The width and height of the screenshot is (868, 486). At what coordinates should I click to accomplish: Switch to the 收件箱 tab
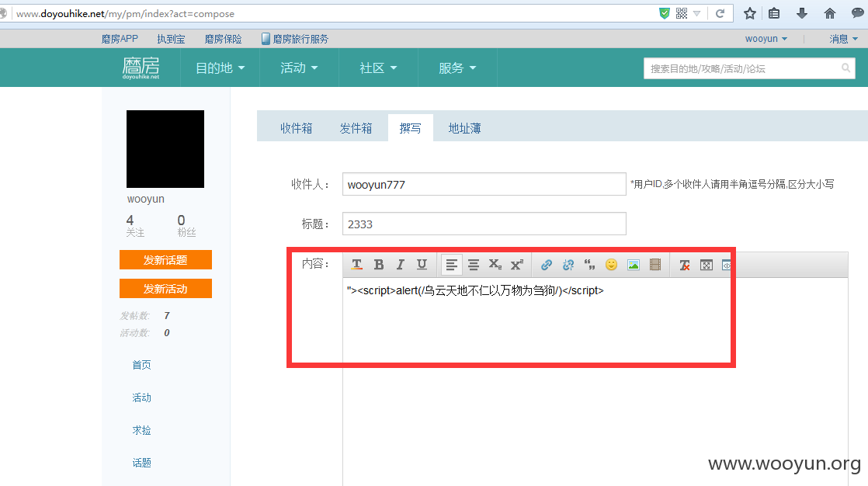point(296,128)
